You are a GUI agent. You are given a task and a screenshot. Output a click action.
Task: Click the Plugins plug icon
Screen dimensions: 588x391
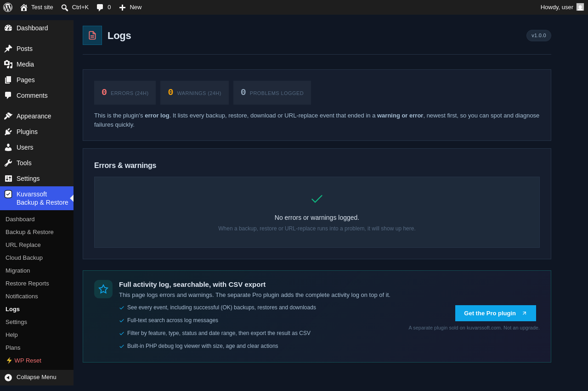point(8,132)
